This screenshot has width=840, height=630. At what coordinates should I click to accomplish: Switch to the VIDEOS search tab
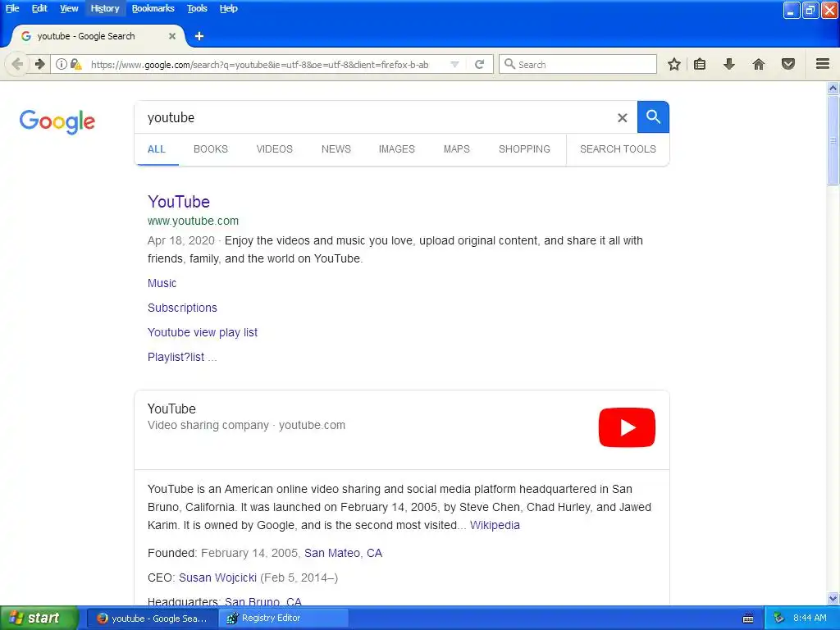[274, 149]
